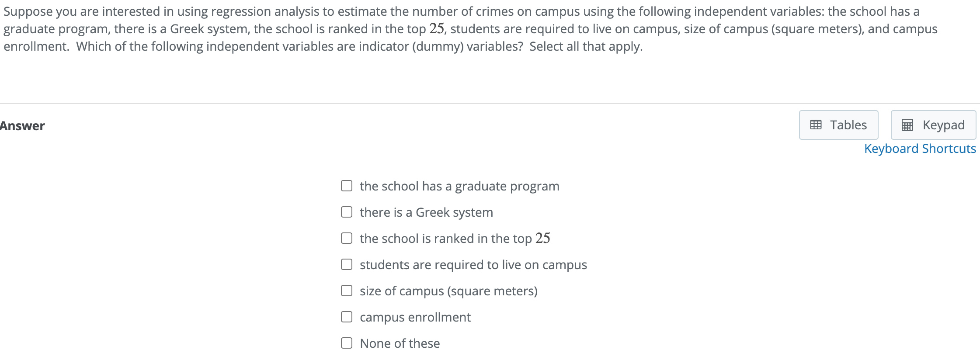The width and height of the screenshot is (980, 360).
Task: Tick the Greek system checkbox
Action: point(347,212)
